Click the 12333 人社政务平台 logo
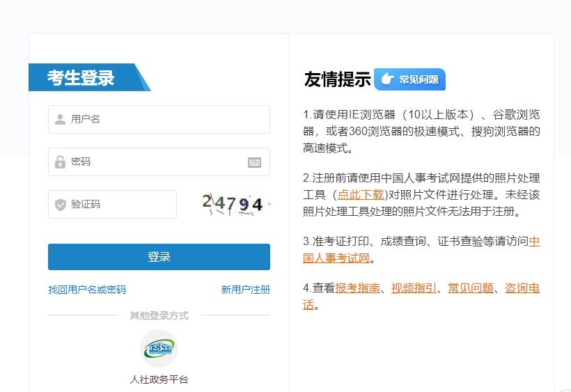The image size is (571, 392). click(159, 348)
